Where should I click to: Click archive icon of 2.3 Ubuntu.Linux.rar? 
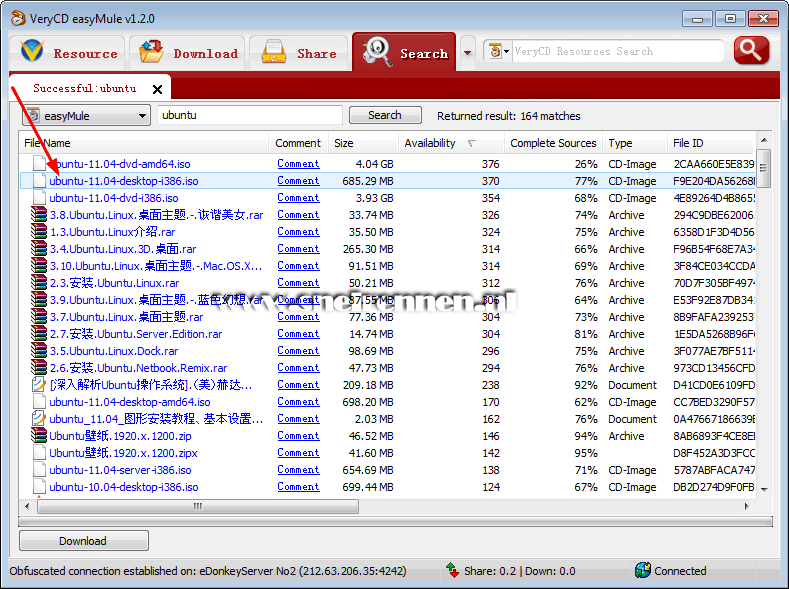(39, 283)
